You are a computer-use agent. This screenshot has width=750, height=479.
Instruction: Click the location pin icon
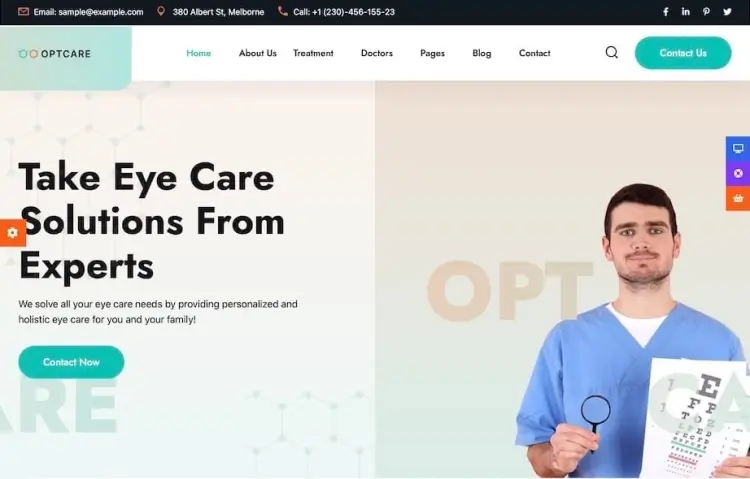[x=161, y=11]
